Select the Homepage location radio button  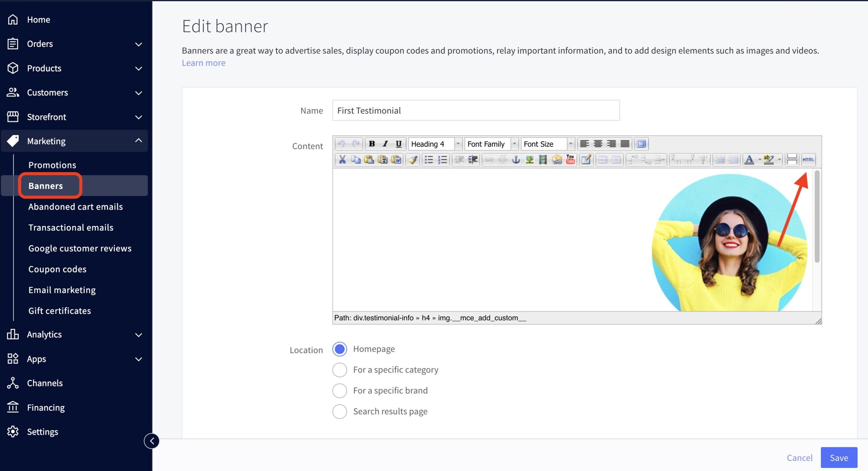(x=340, y=349)
